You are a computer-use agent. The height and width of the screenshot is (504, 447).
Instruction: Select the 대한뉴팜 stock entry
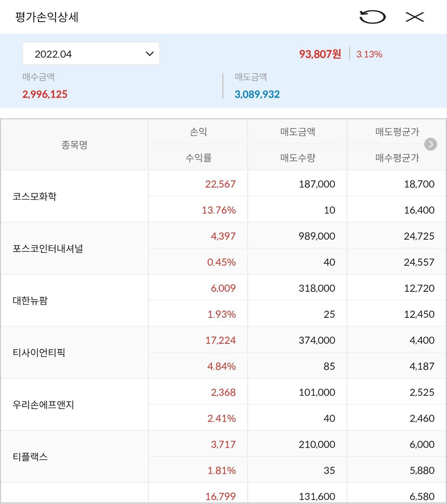point(30,301)
